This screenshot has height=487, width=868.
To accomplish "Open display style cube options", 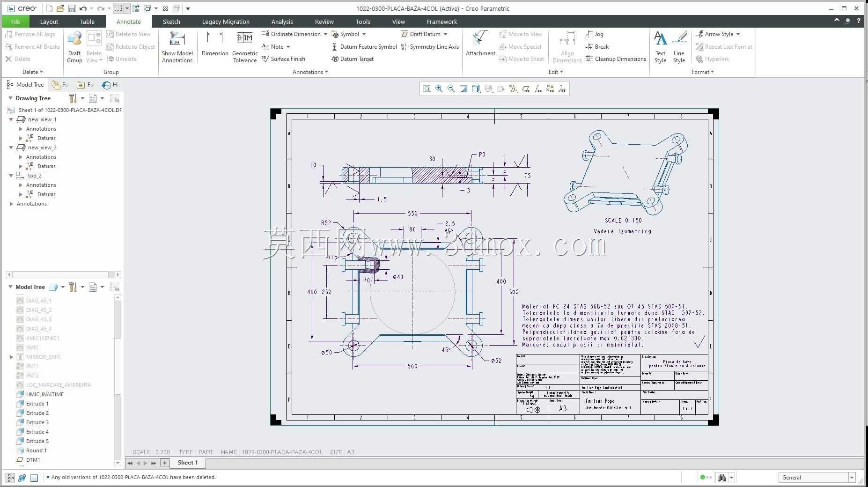I will (476, 89).
